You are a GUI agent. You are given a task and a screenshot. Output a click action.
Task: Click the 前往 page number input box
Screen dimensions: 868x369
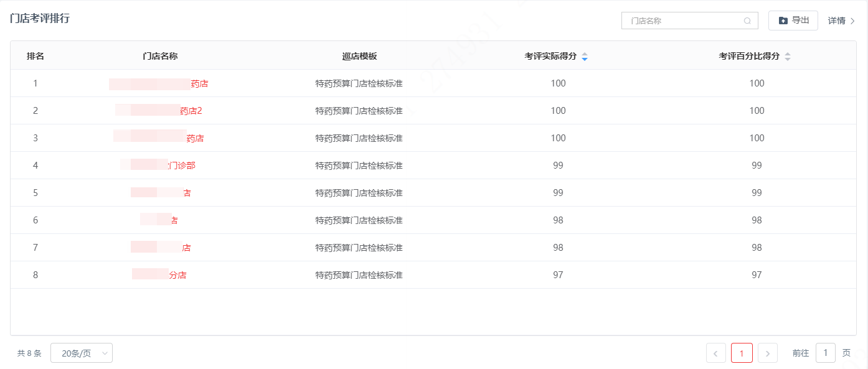pyautogui.click(x=825, y=353)
